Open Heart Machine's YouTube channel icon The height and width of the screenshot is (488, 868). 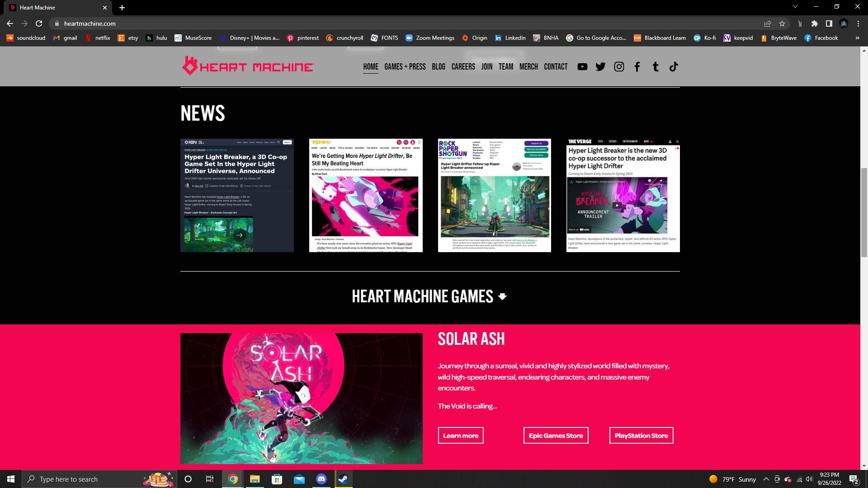[x=582, y=67]
